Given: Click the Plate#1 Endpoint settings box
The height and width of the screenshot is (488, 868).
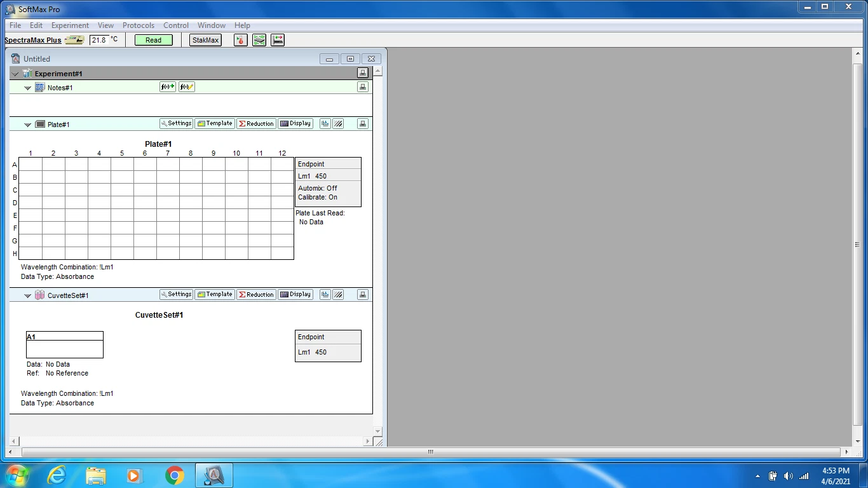Looking at the screenshot, I should (x=328, y=182).
